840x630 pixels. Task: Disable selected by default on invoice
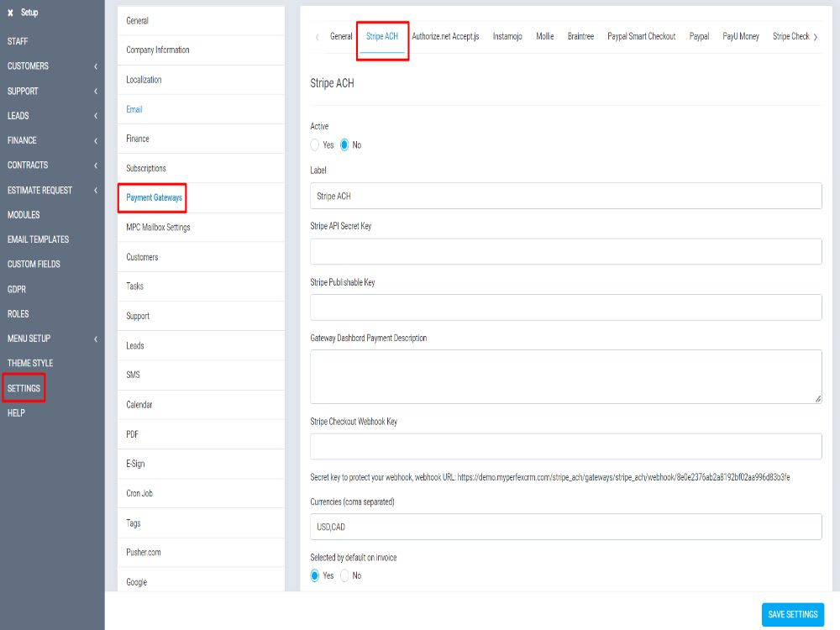[344, 575]
